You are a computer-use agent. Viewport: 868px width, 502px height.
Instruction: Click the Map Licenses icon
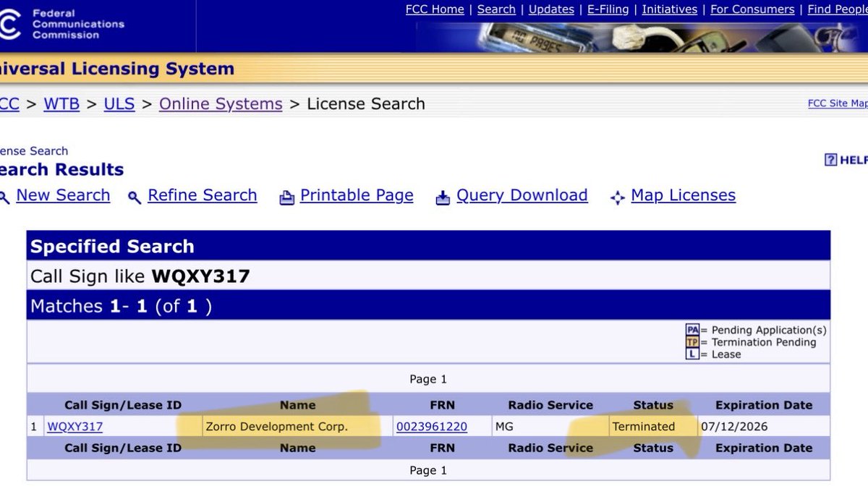click(617, 197)
